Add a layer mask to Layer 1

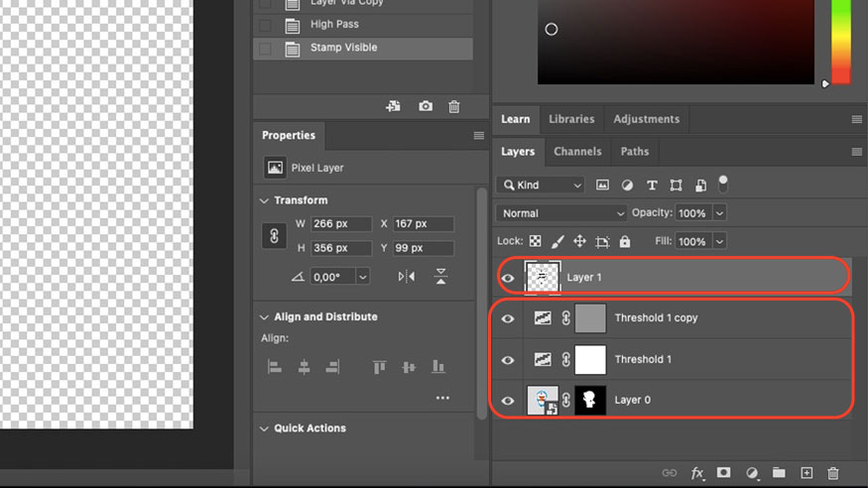tap(724, 473)
